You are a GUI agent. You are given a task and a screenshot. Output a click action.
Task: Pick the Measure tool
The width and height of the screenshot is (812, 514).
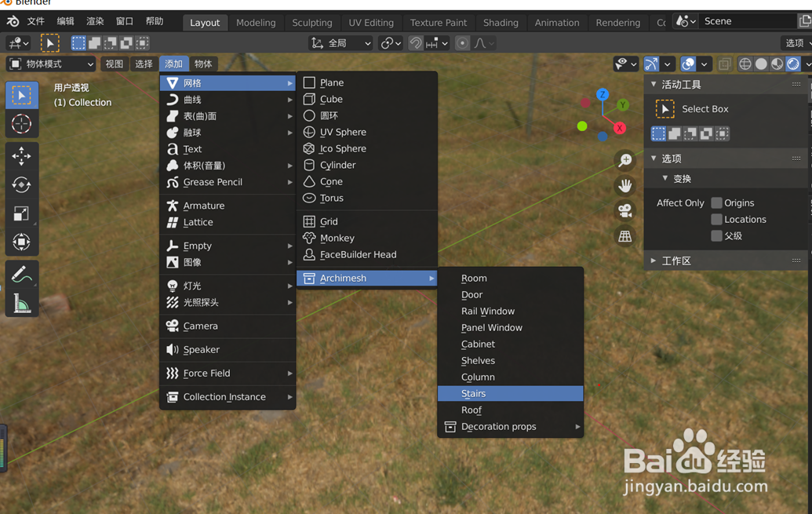point(21,302)
